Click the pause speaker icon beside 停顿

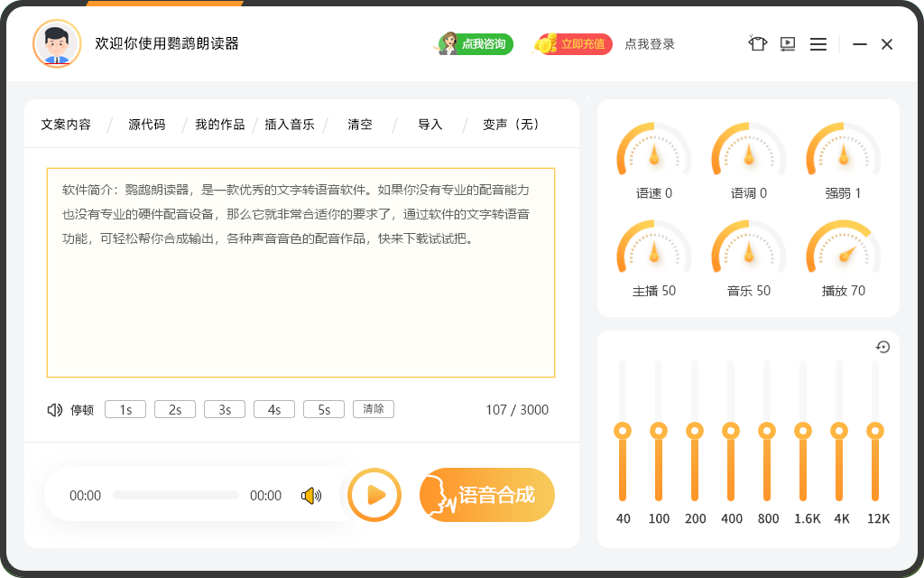(55, 410)
